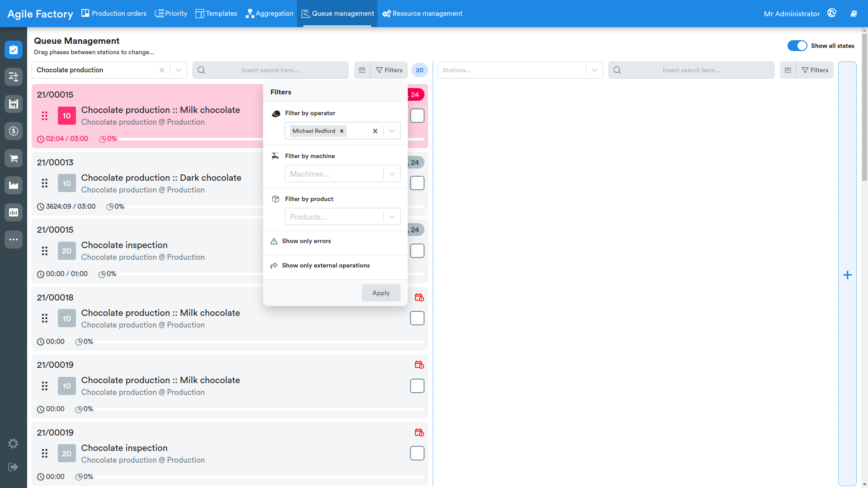Click the Apply filters button
The image size is (868, 488).
tap(381, 293)
